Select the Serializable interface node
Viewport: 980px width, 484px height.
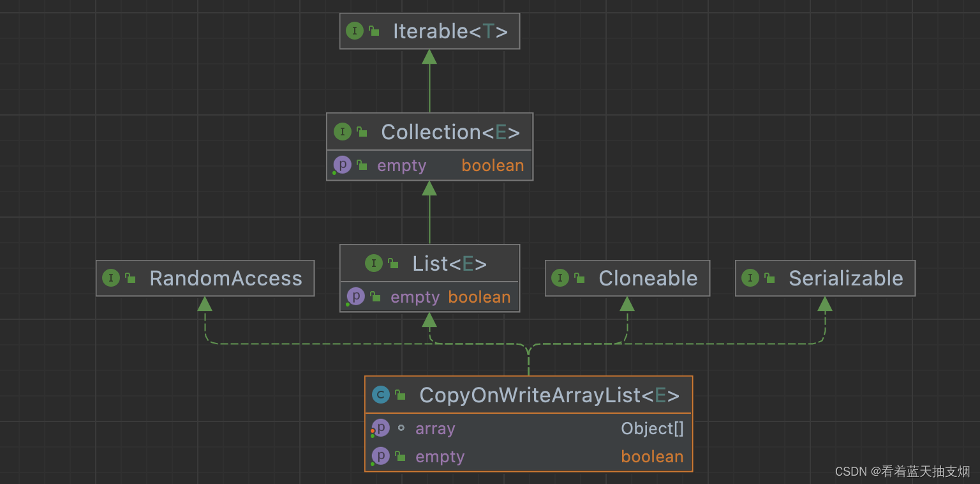tap(825, 278)
